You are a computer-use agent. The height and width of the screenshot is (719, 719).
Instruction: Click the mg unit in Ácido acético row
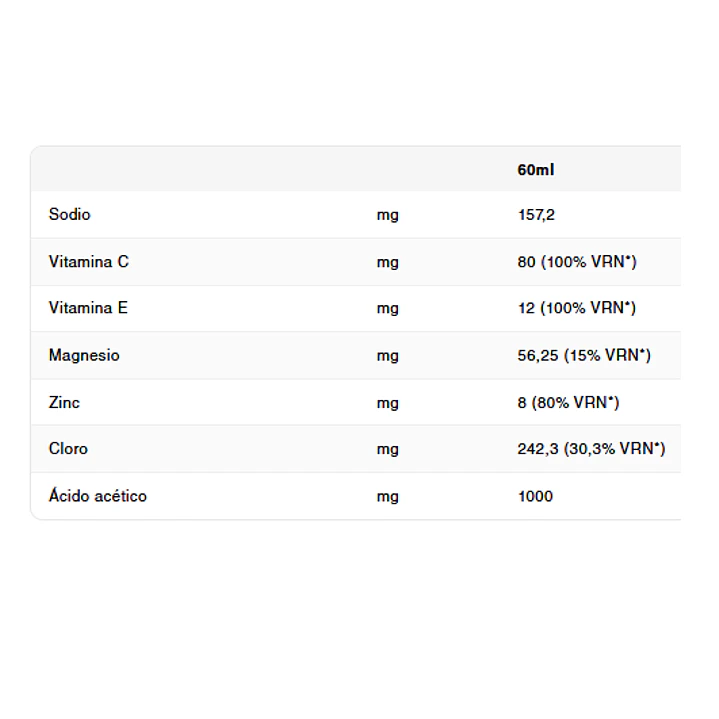coord(387,497)
